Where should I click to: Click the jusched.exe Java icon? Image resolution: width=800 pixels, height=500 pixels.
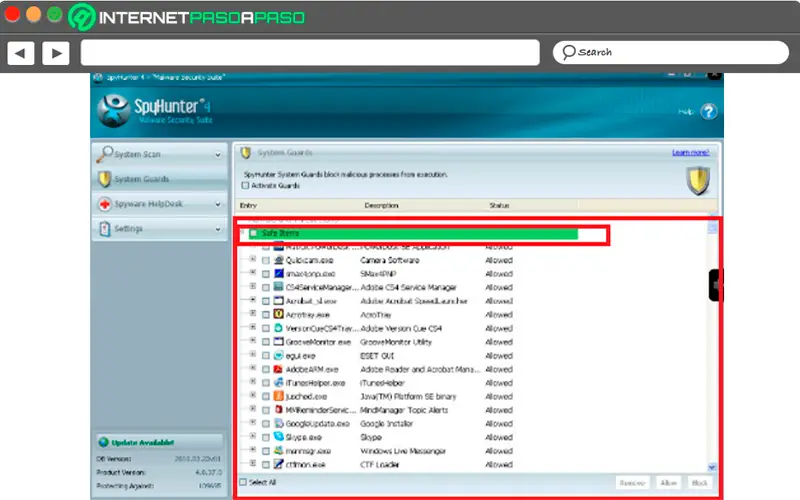(279, 396)
